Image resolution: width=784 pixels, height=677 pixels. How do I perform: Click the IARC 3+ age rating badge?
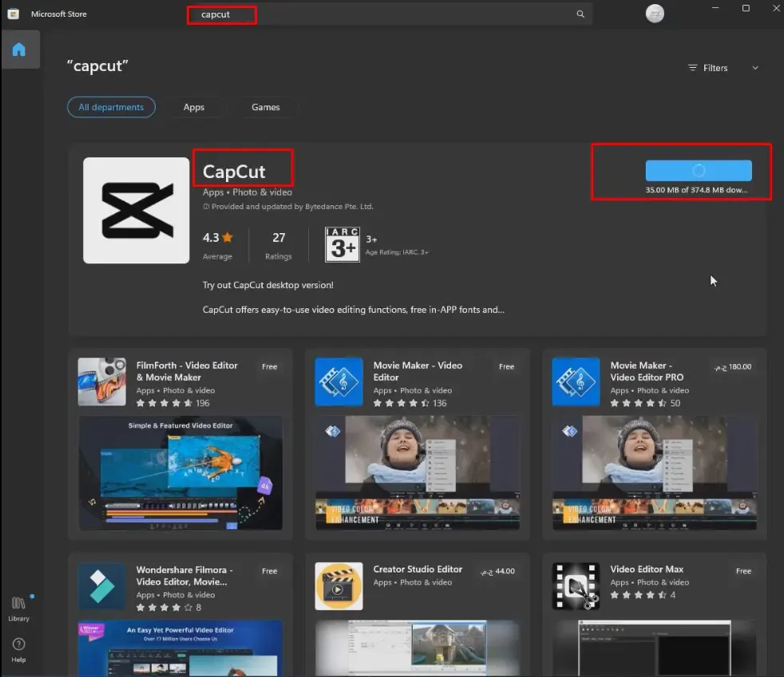click(342, 244)
